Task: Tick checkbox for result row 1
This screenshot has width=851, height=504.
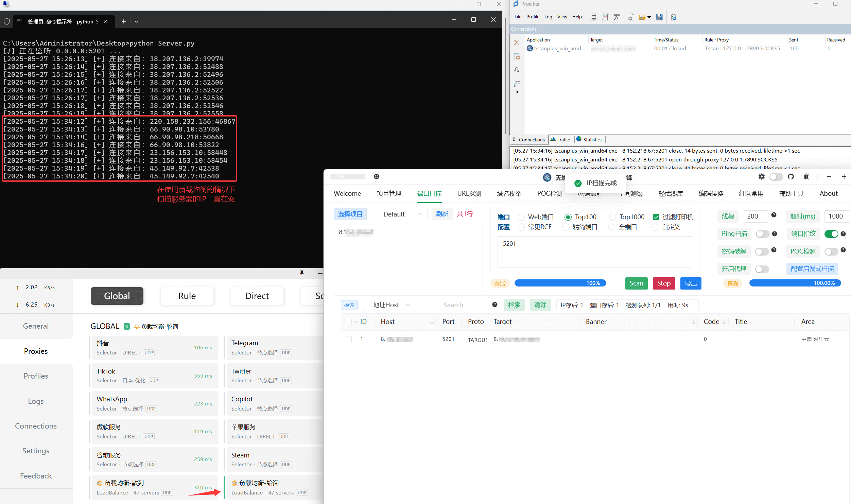Action: (349, 339)
